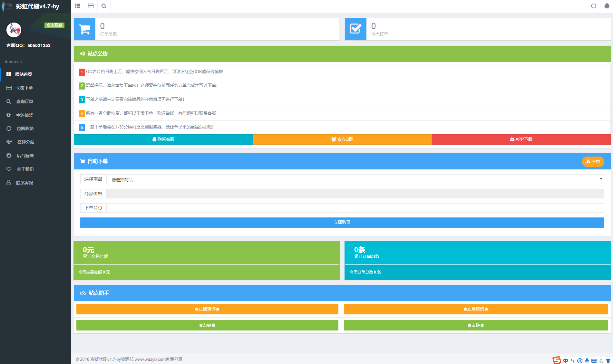Image resolution: width=613 pixels, height=364 pixels.
Task: Open the 请选择商品 product dropdown
Action: click(355, 179)
